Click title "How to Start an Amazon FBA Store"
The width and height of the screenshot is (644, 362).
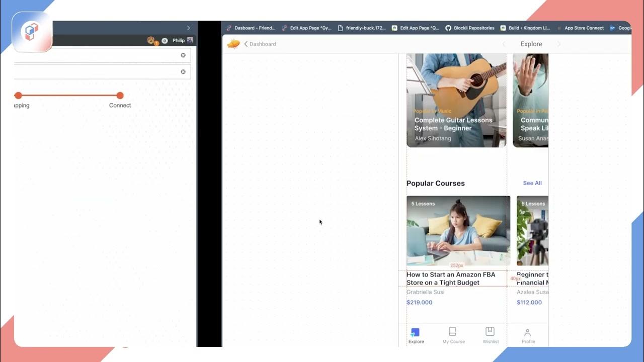451,279
